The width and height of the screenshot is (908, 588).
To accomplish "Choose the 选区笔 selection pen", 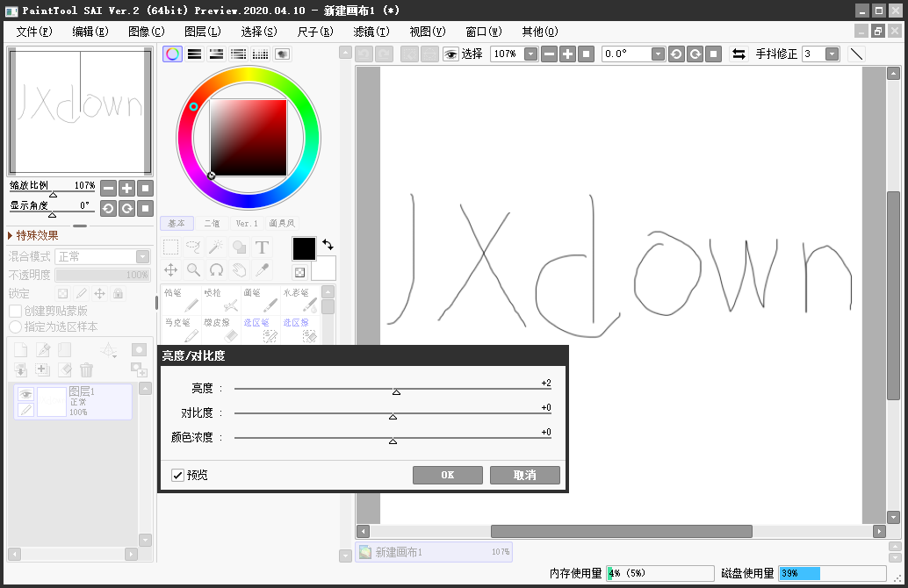I will coord(260,329).
